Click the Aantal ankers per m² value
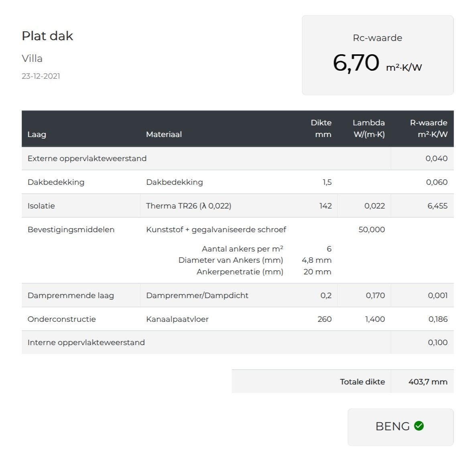 pyautogui.click(x=329, y=249)
